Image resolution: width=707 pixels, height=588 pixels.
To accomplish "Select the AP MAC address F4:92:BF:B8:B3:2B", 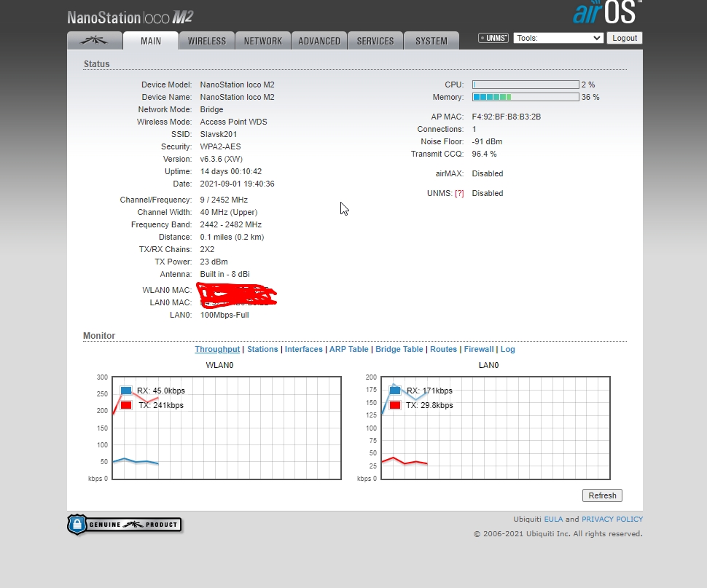I will click(x=507, y=117).
